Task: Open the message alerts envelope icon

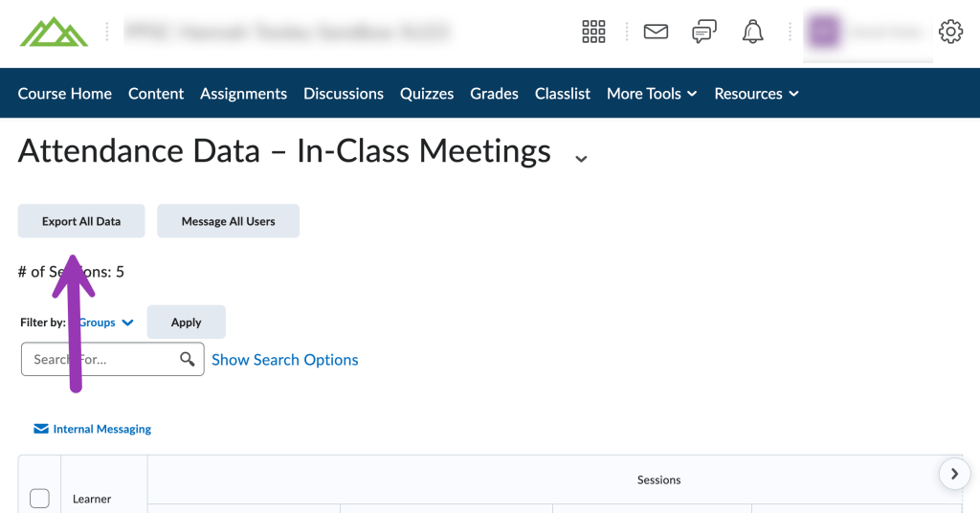Action: point(656,32)
